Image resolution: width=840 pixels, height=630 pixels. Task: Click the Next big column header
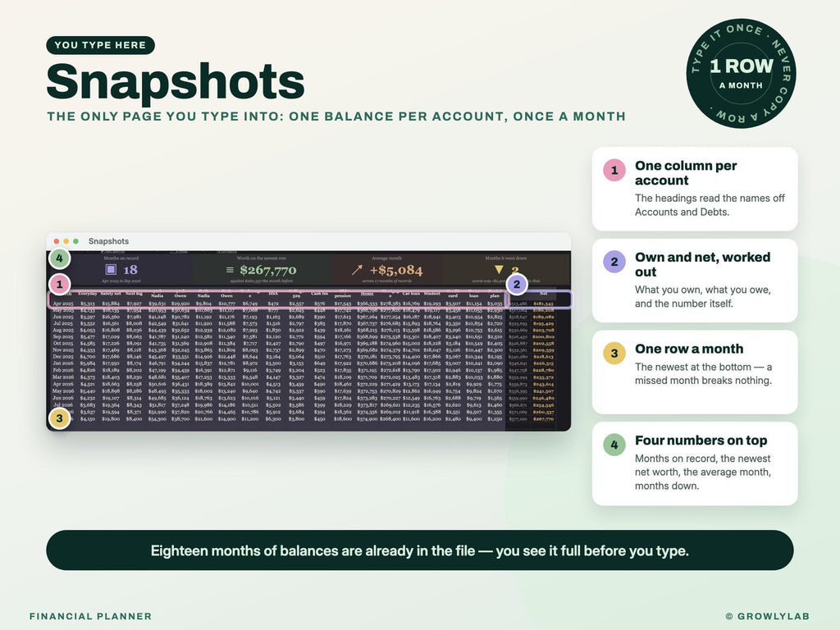click(x=134, y=294)
